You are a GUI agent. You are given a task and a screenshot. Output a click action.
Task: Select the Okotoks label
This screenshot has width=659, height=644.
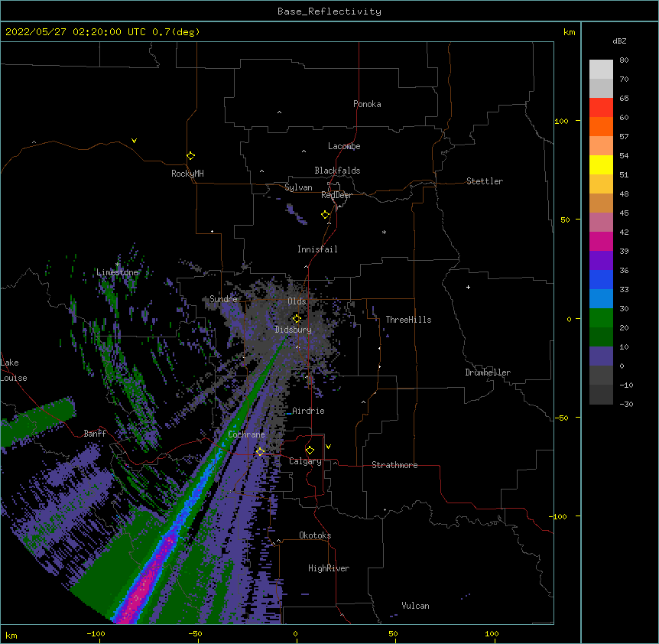[315, 535]
